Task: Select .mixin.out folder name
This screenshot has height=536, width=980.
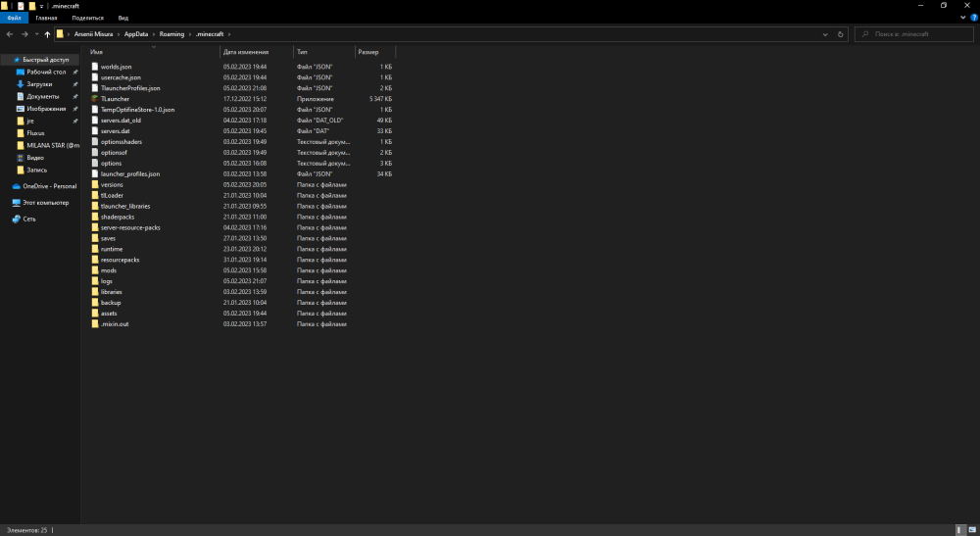Action: point(115,324)
